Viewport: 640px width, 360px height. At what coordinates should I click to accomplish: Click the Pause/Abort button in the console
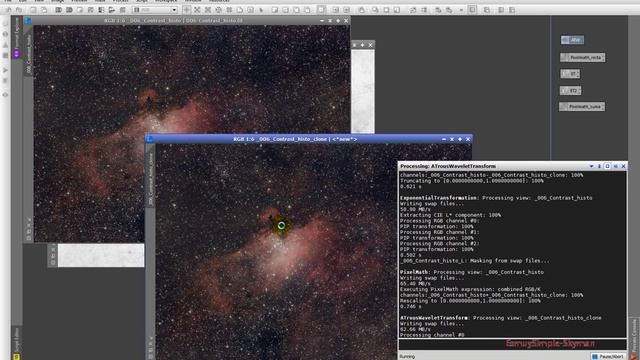[608, 356]
